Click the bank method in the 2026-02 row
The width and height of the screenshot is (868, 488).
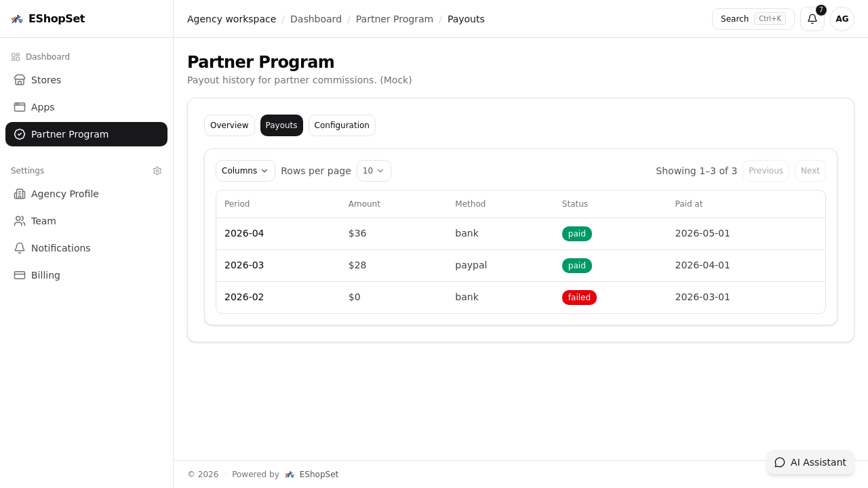click(x=467, y=297)
